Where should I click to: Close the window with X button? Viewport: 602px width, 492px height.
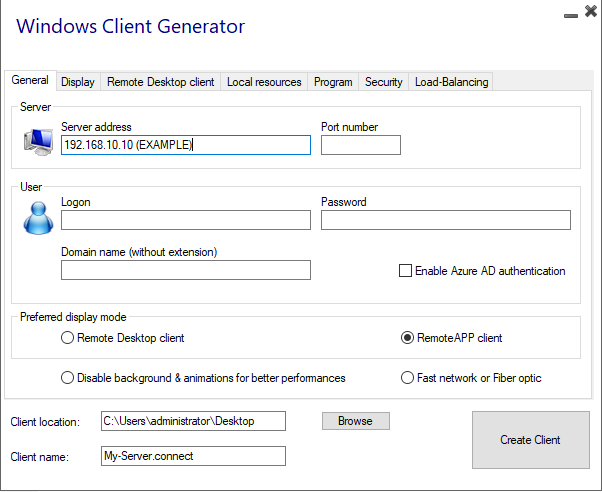[588, 13]
